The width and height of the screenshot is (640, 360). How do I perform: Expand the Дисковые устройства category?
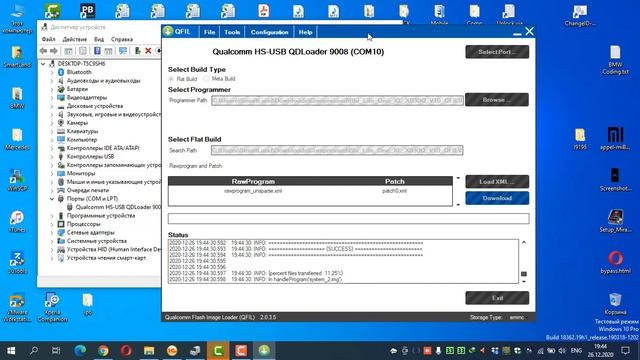52,106
